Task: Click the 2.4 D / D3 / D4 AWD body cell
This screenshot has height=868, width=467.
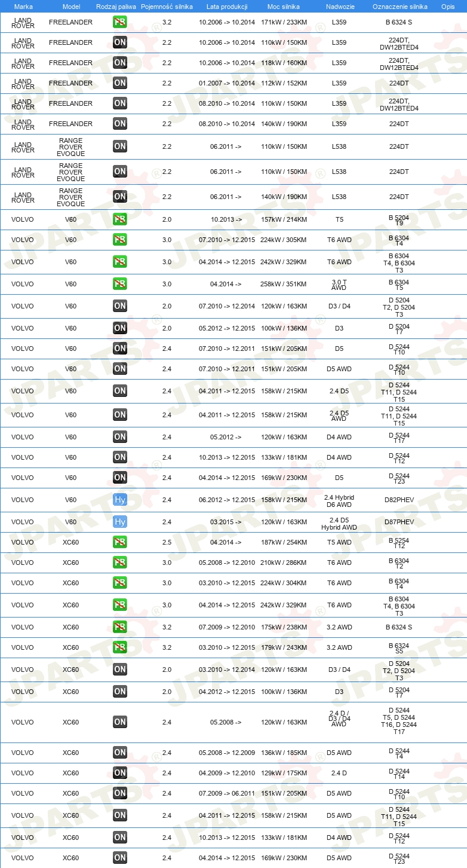Action: click(339, 719)
